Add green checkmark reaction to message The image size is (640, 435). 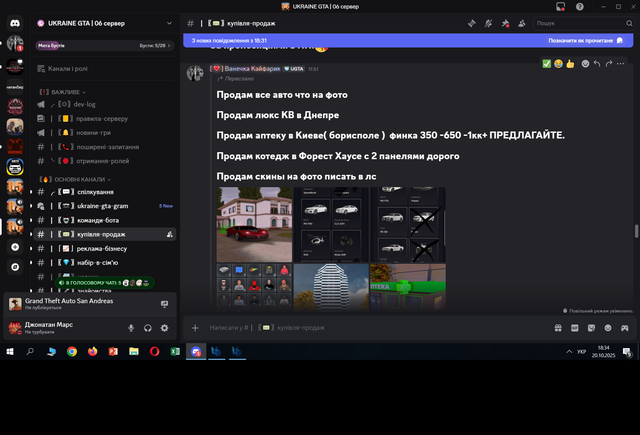547,64
